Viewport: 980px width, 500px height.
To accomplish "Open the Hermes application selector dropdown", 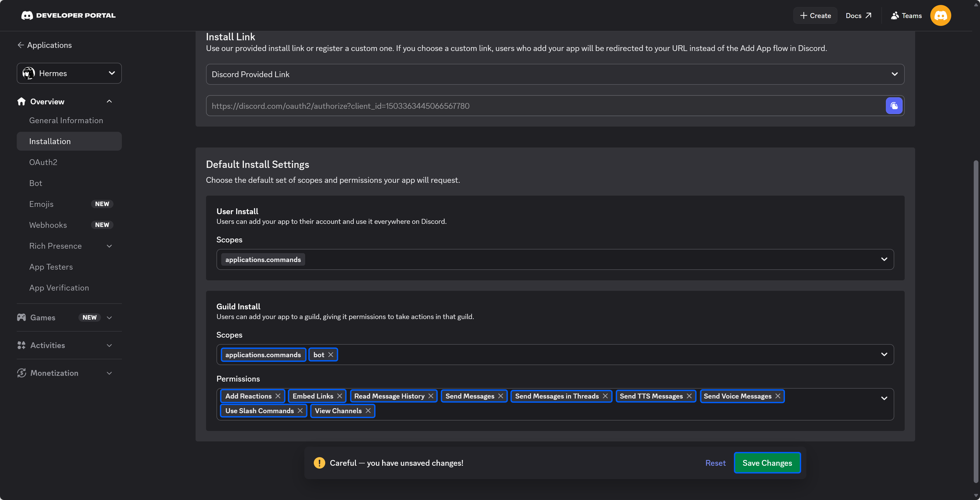I will tap(69, 73).
